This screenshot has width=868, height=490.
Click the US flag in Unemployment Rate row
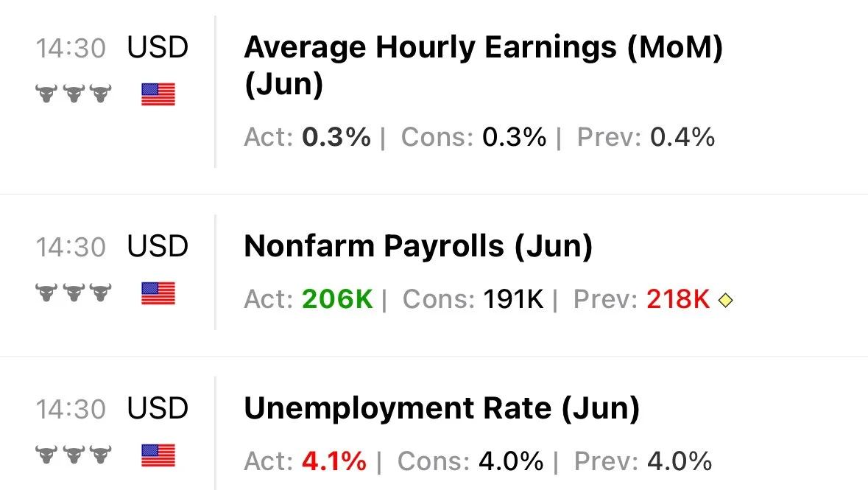[158, 455]
